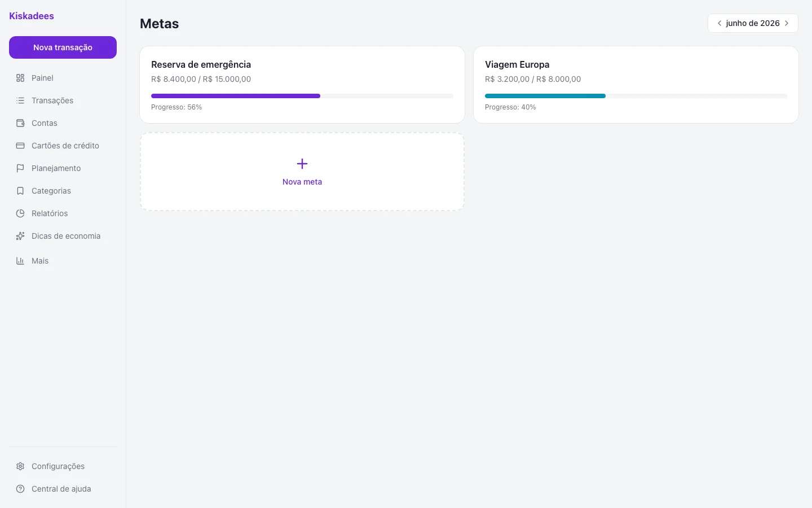Click the Categorias bookmark icon
The width and height of the screenshot is (812, 508).
[x=20, y=191]
